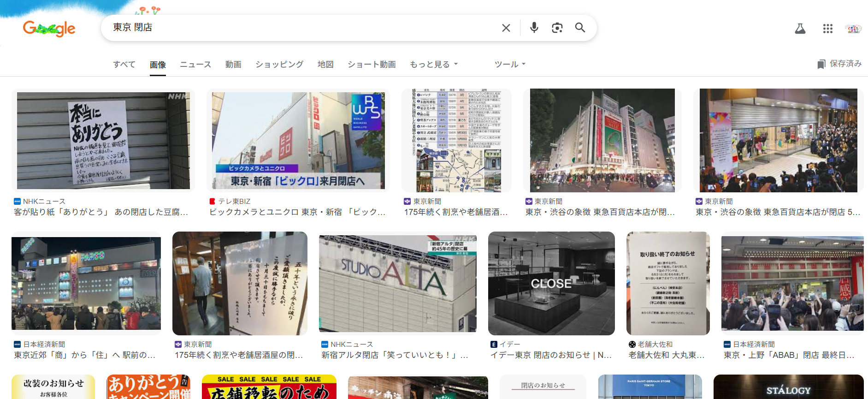Open search by image camera icon
The image size is (868, 399).
coord(557,28)
